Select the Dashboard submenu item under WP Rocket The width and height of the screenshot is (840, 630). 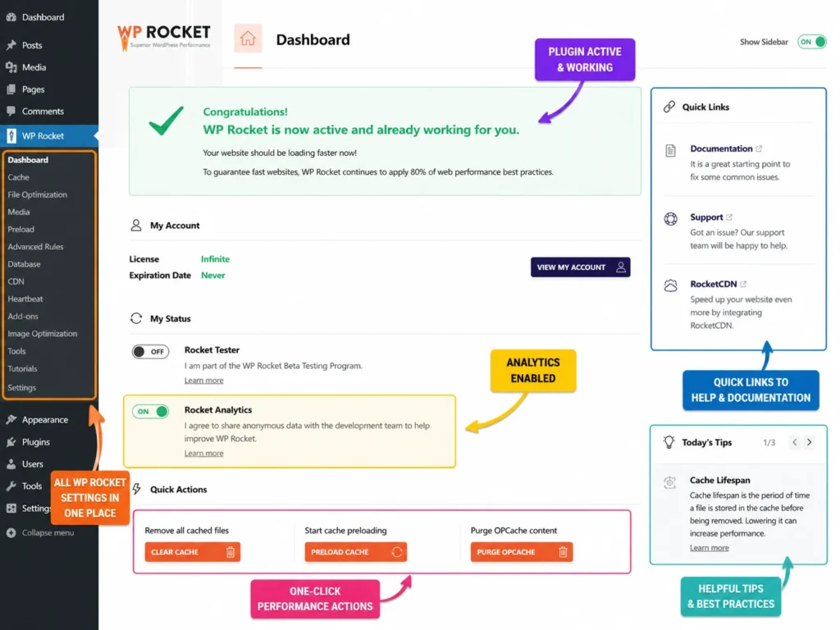click(28, 160)
